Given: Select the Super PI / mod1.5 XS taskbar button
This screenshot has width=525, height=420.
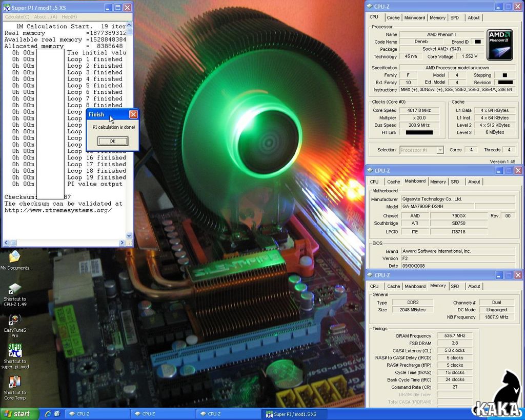Looking at the screenshot, I should point(294,414).
